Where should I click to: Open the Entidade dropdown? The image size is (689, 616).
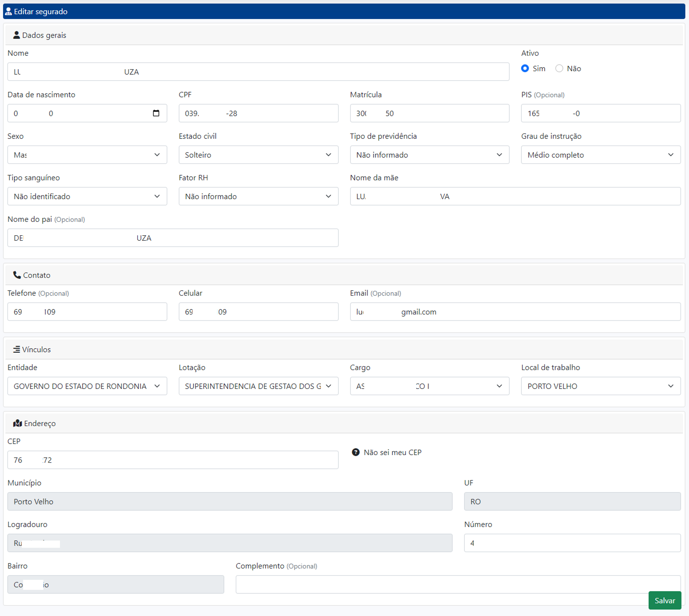click(x=87, y=386)
